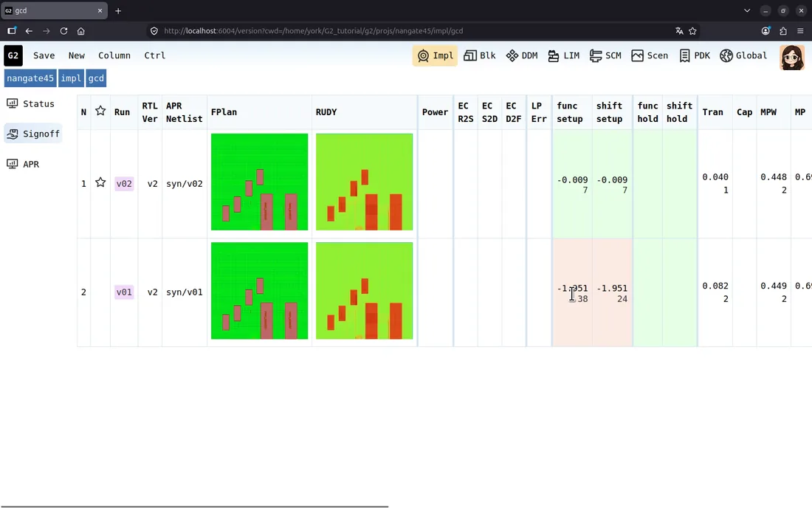Open the browser home page
Screen dimensions: 812x508
coord(80,31)
